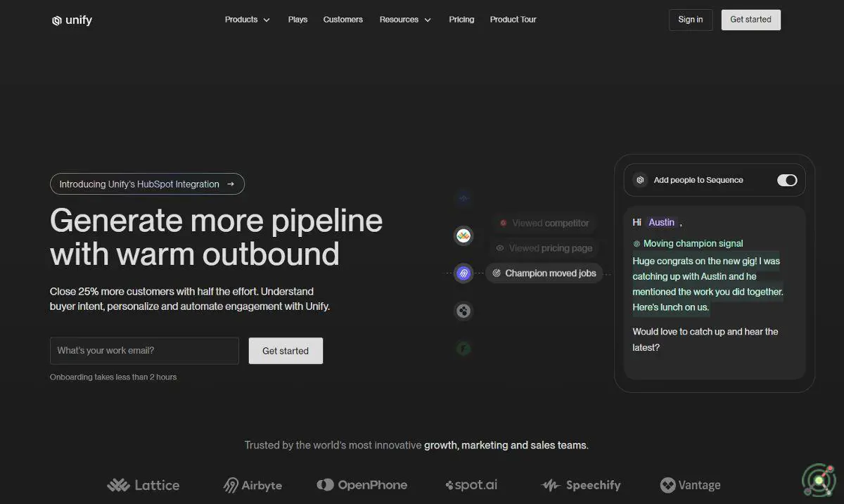Expand the Products dropdown menu
Viewport: 844px width, 504px height.
tap(247, 20)
